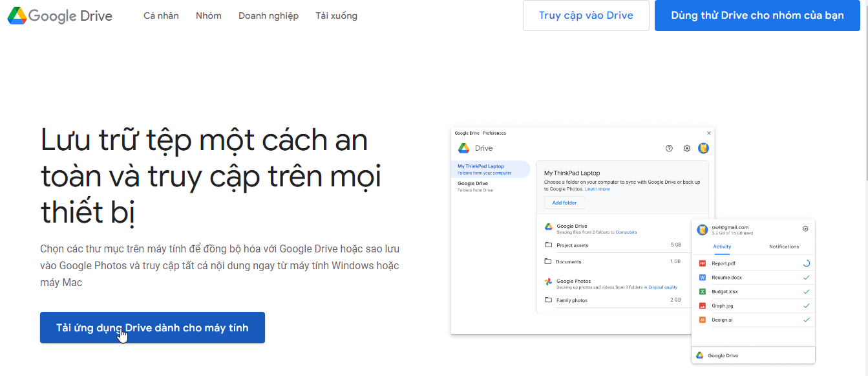Switch to the Notifications tab
This screenshot has width=868, height=376.
coord(784,247)
